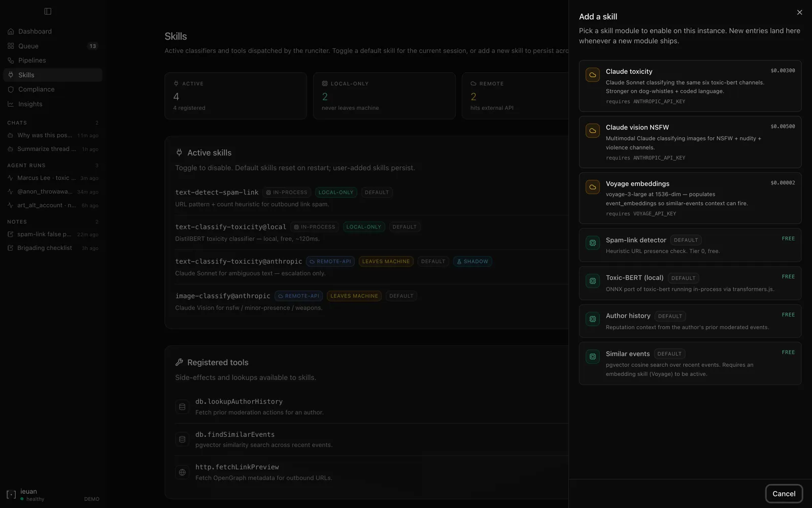This screenshot has height=508, width=812.
Task: Click the Remote stats card
Action: (515, 96)
